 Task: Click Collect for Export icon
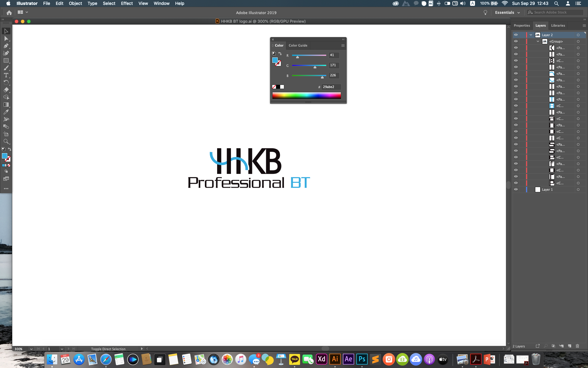(537, 346)
